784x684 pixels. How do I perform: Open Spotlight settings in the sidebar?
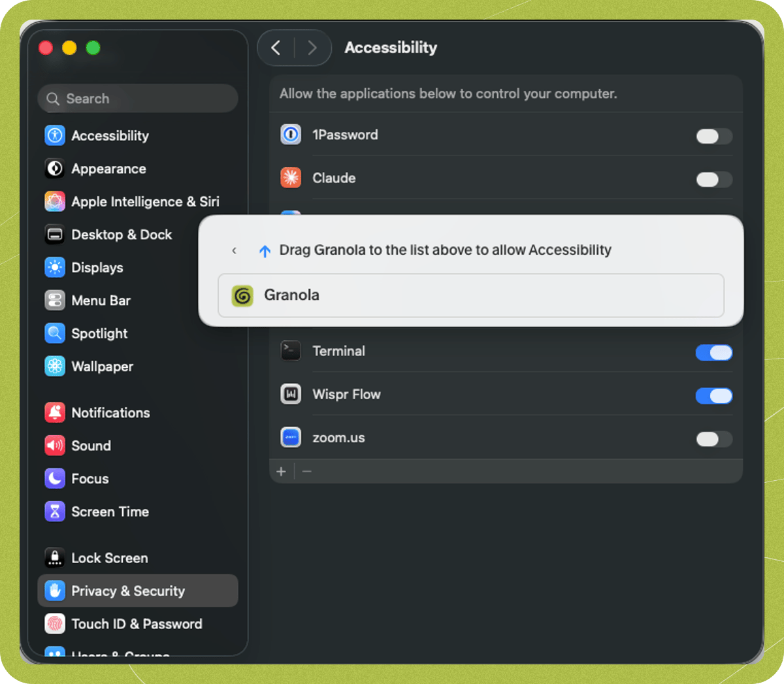[x=138, y=333]
